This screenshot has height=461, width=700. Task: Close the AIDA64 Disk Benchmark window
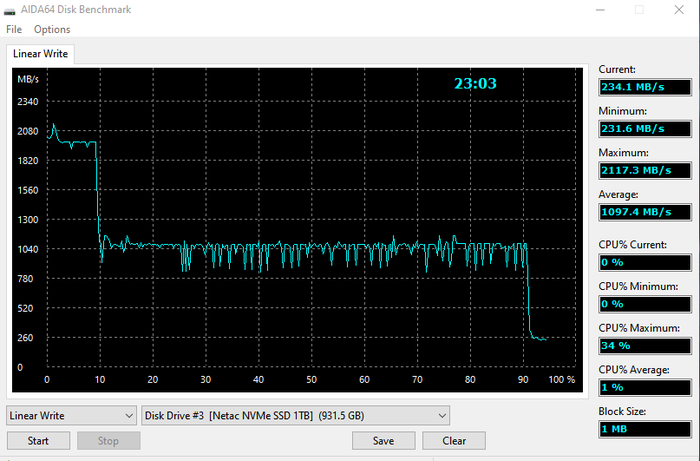679,9
